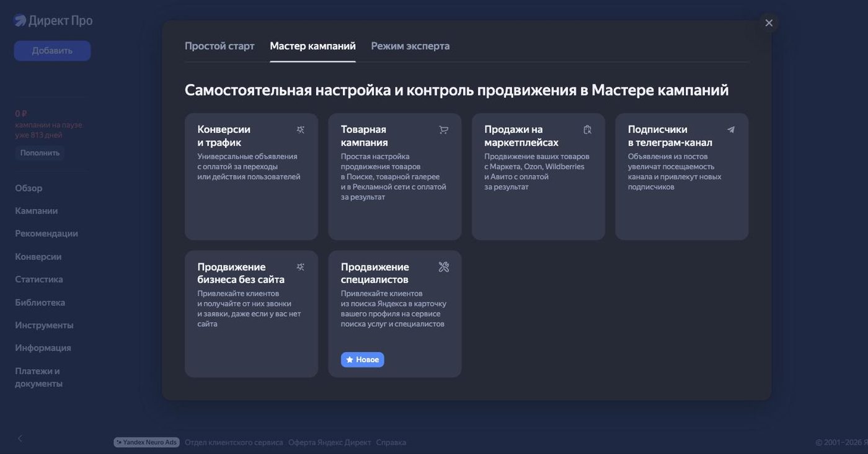Image resolution: width=868 pixels, height=454 pixels.
Task: Click the 0 ₽ balance text
Action: click(x=21, y=113)
